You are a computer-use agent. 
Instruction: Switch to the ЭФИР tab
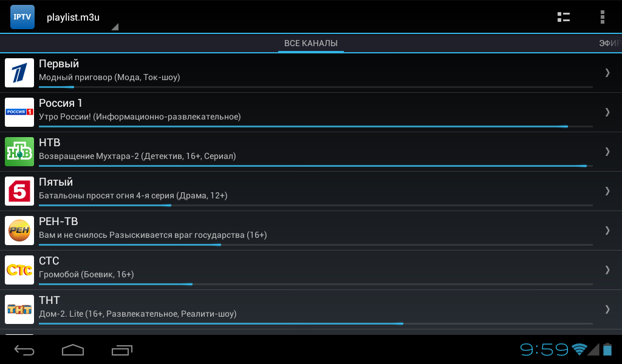click(x=610, y=43)
